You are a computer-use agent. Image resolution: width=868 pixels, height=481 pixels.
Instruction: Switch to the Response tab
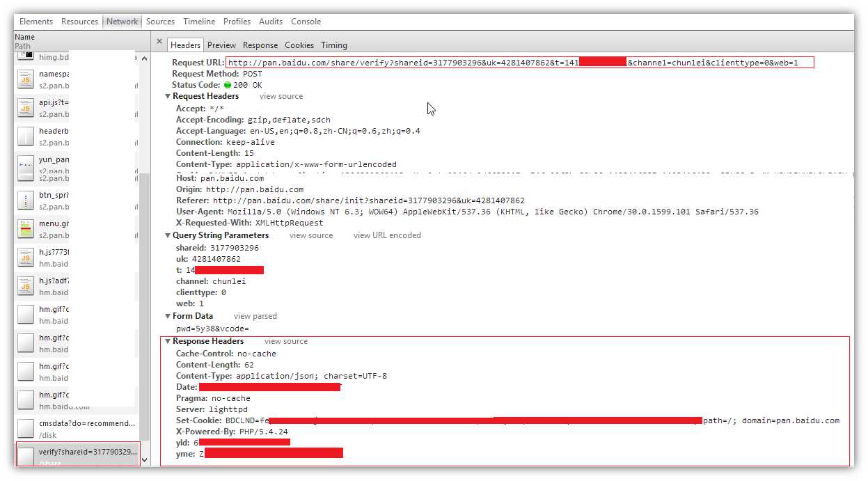pos(260,45)
